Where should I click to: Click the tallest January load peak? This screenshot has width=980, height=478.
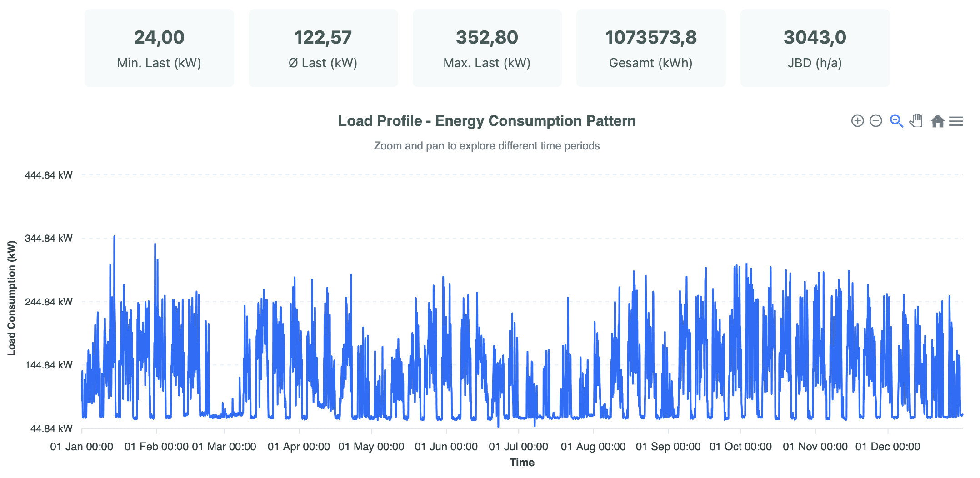(x=114, y=236)
